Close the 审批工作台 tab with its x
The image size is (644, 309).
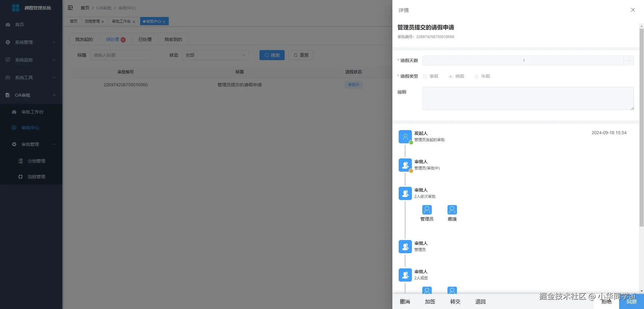click(x=134, y=22)
